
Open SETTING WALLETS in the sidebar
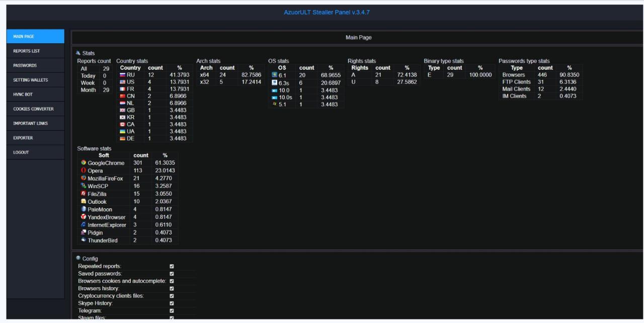(35, 80)
